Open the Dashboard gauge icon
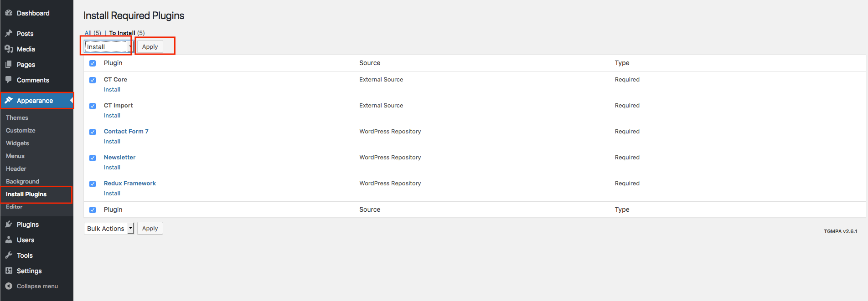 (x=9, y=13)
